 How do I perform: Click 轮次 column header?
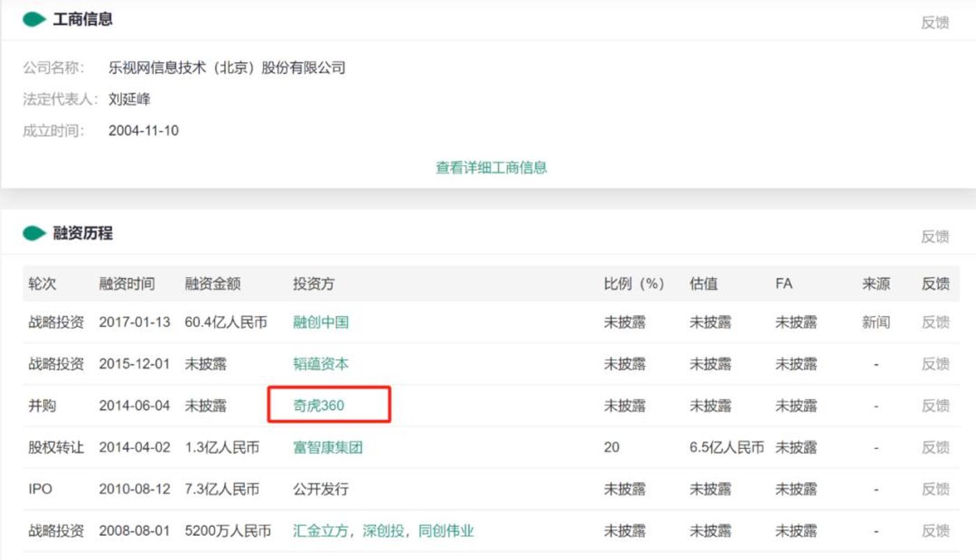tap(42, 284)
